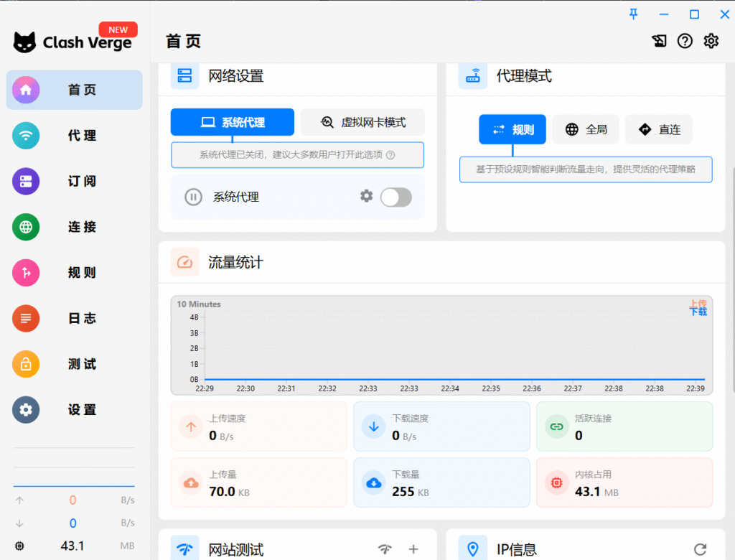Switch to 虚拟网卡模式 tab

coord(362,122)
